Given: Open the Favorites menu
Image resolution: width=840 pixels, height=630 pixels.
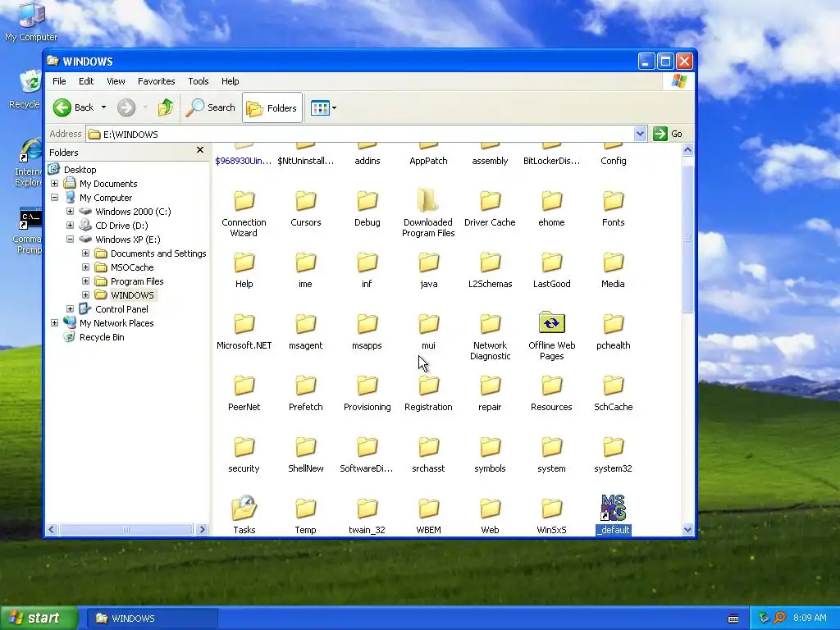Looking at the screenshot, I should pos(157,81).
